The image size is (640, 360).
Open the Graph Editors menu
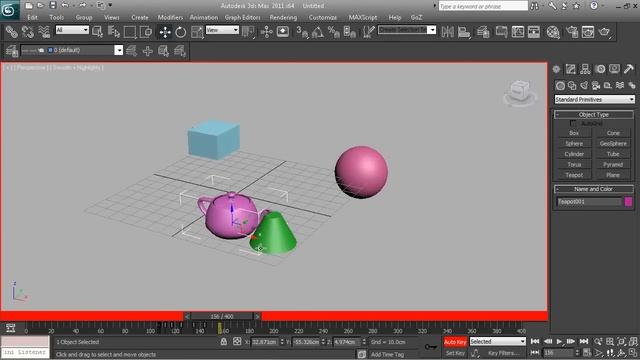tap(242, 18)
